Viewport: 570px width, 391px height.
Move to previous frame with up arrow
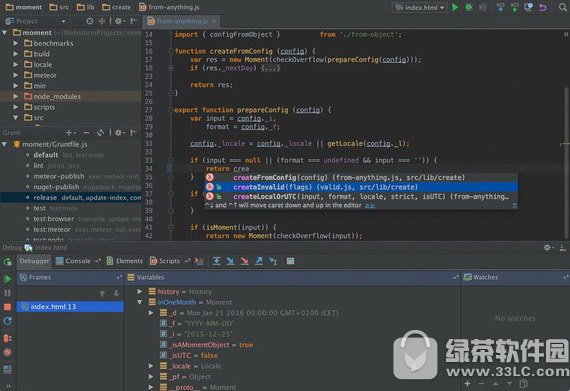point(103,293)
